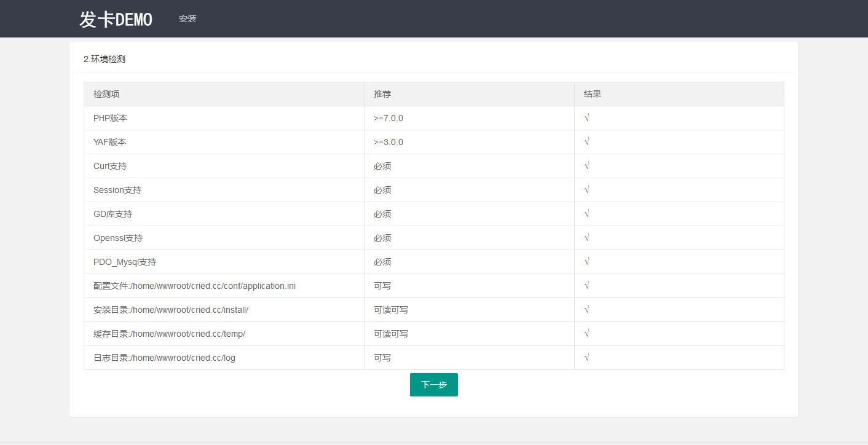Click the check mark for Curl支持
Screen dimensions: 868x445
tap(587, 165)
